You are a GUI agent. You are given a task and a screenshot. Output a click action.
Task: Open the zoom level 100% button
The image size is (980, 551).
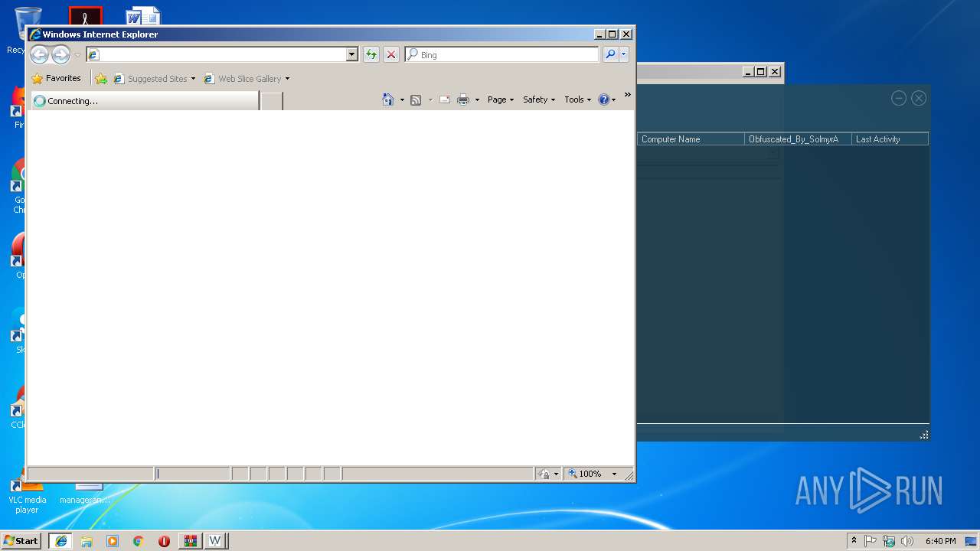point(586,474)
